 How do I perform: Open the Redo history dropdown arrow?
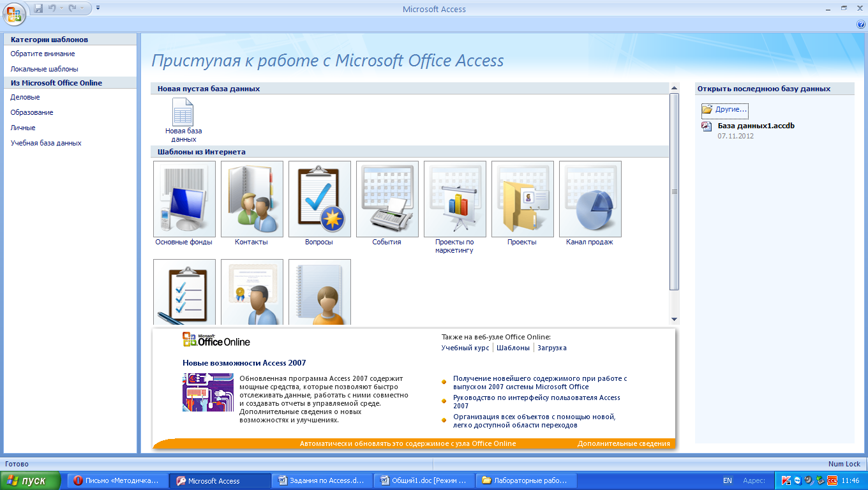pos(82,9)
